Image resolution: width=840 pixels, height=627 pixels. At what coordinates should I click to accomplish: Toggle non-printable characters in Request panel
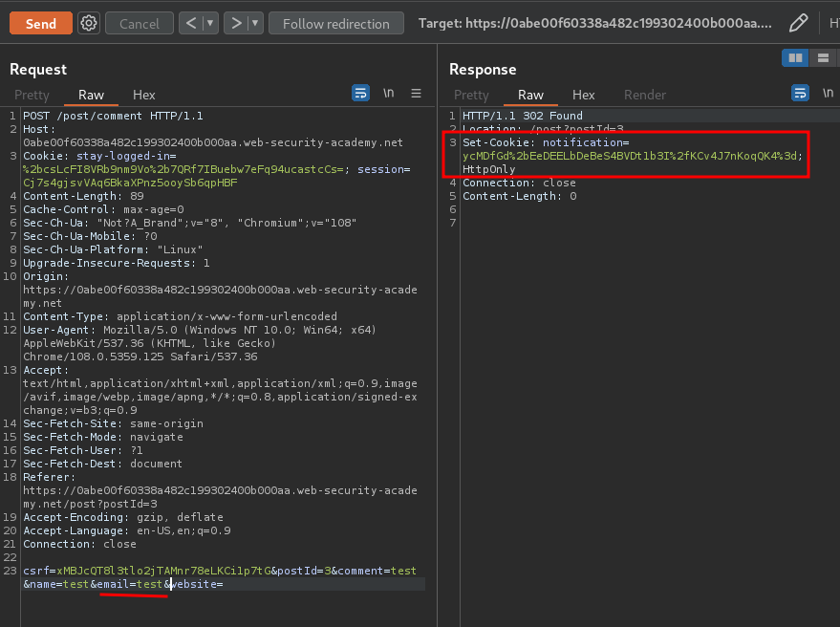(388, 94)
